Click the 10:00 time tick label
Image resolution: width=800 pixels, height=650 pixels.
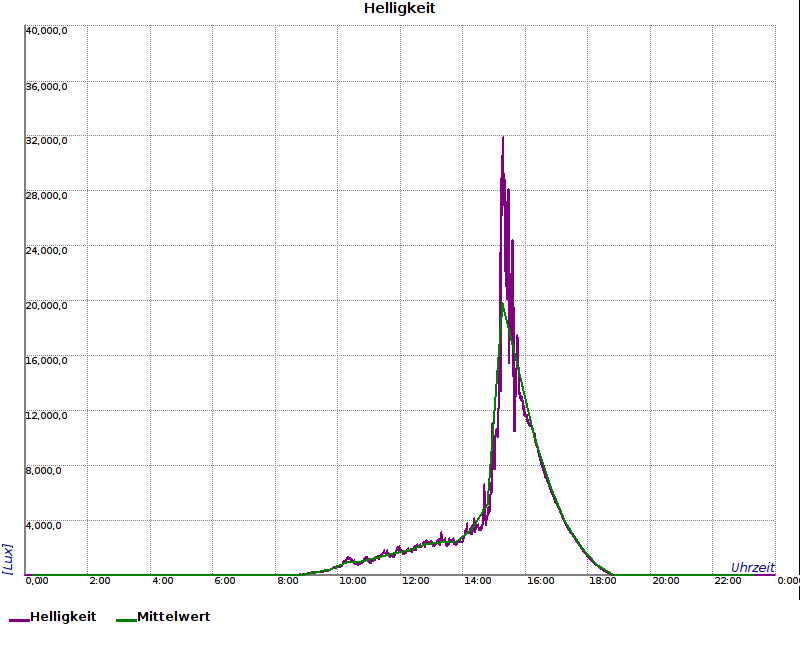point(353,581)
